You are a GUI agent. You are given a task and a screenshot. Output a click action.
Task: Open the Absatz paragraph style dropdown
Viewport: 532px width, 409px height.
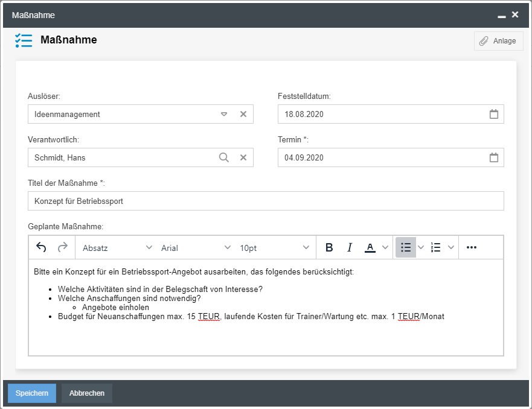(117, 247)
